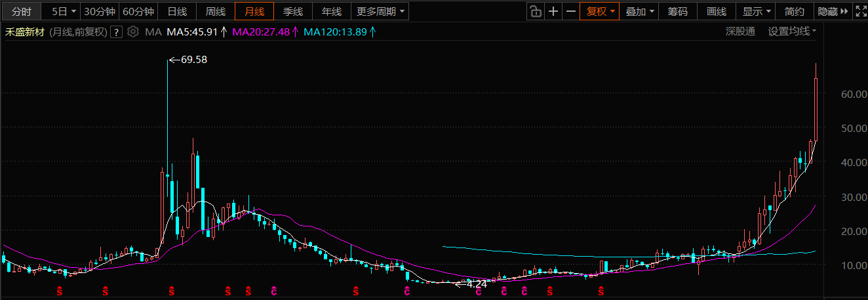868x300 pixels.
Task: Switch to the 季线 quarterly chart
Action: (293, 11)
